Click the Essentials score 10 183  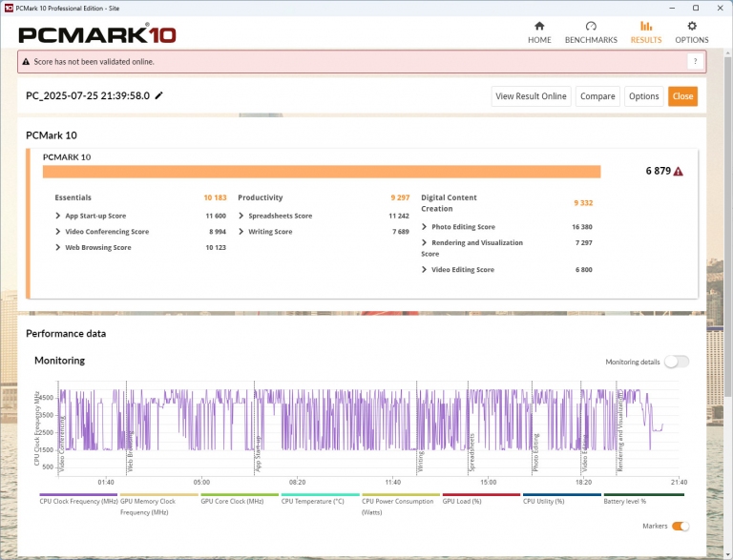(x=215, y=197)
